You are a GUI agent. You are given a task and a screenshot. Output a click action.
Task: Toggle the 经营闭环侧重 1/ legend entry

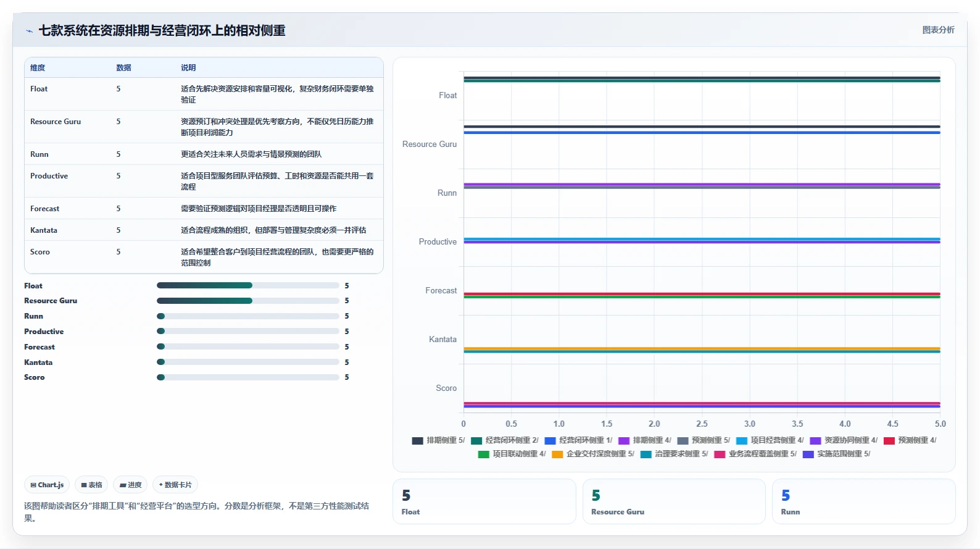578,440
